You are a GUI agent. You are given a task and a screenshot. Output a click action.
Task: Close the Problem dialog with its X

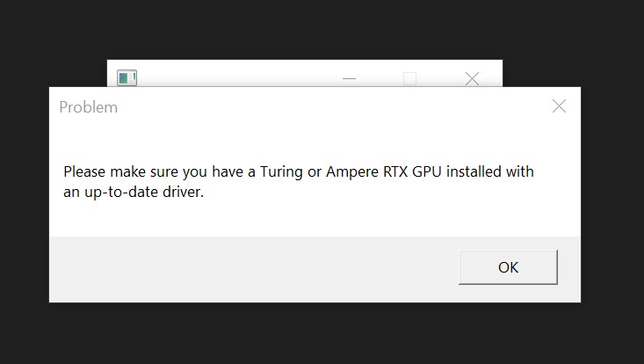point(559,106)
